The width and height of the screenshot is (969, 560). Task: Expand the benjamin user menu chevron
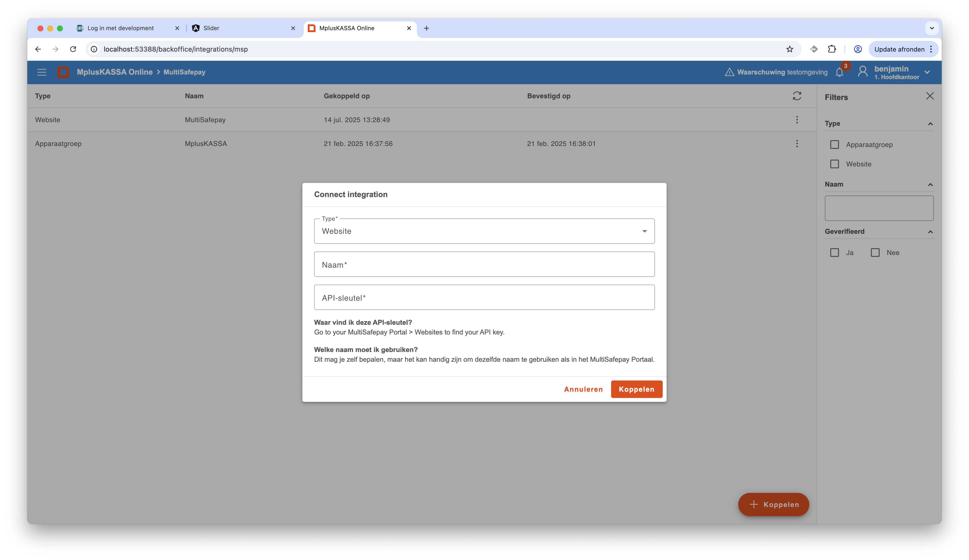927,72
